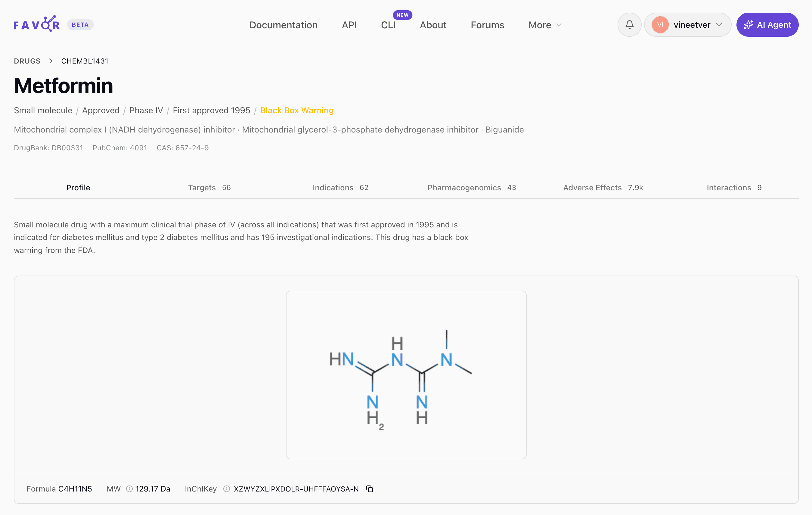Image resolution: width=812 pixels, height=515 pixels.
Task: Open the notifications bell
Action: point(629,25)
